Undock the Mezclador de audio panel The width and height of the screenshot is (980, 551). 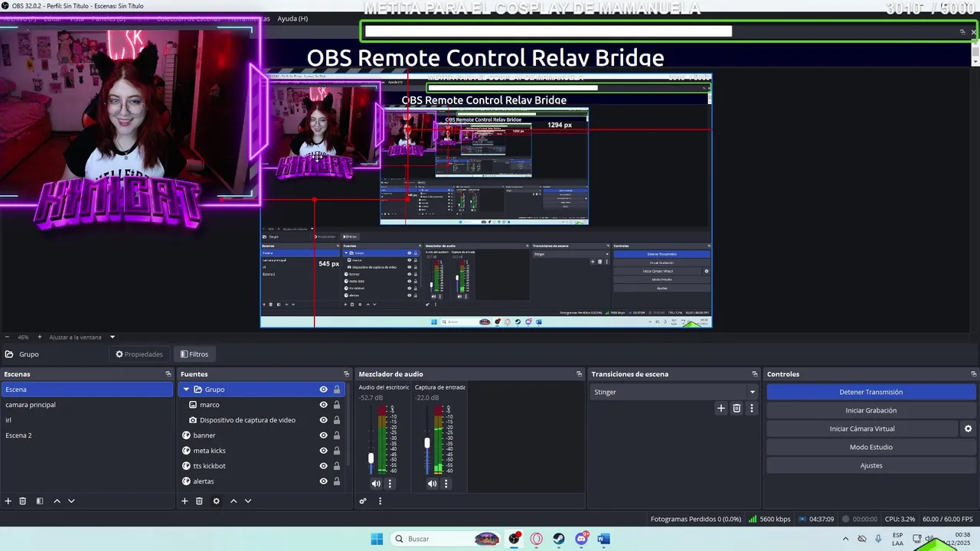(579, 374)
